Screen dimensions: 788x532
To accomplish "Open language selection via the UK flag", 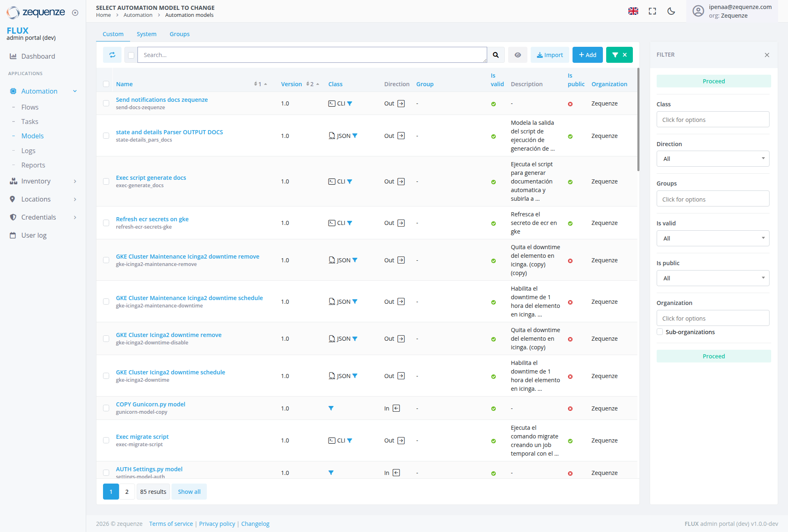I will (633, 11).
